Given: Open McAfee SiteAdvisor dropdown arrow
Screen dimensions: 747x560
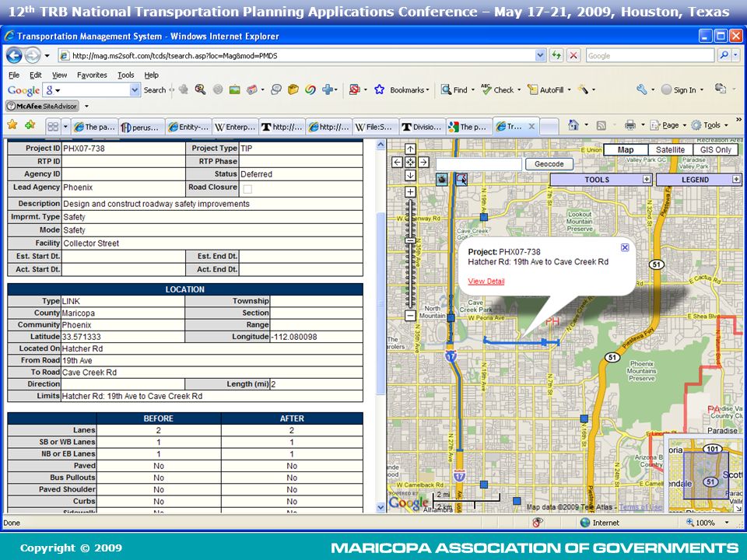Looking at the screenshot, I should pyautogui.click(x=86, y=107).
